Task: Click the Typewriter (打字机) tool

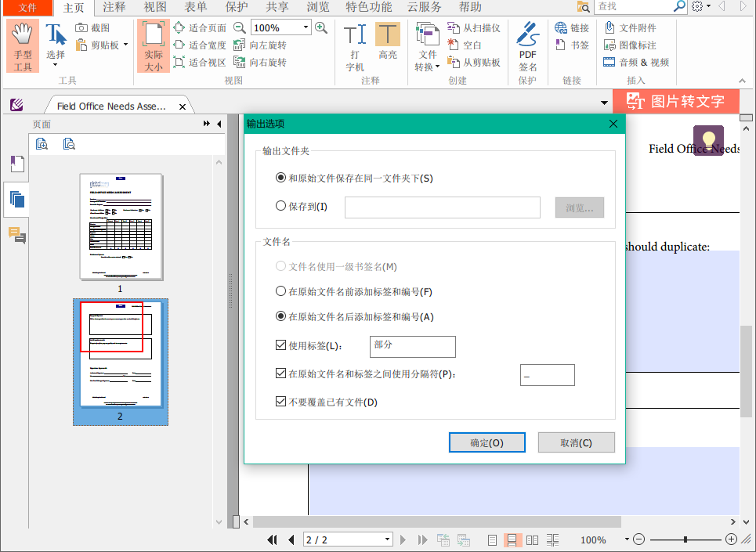Action: [355, 45]
